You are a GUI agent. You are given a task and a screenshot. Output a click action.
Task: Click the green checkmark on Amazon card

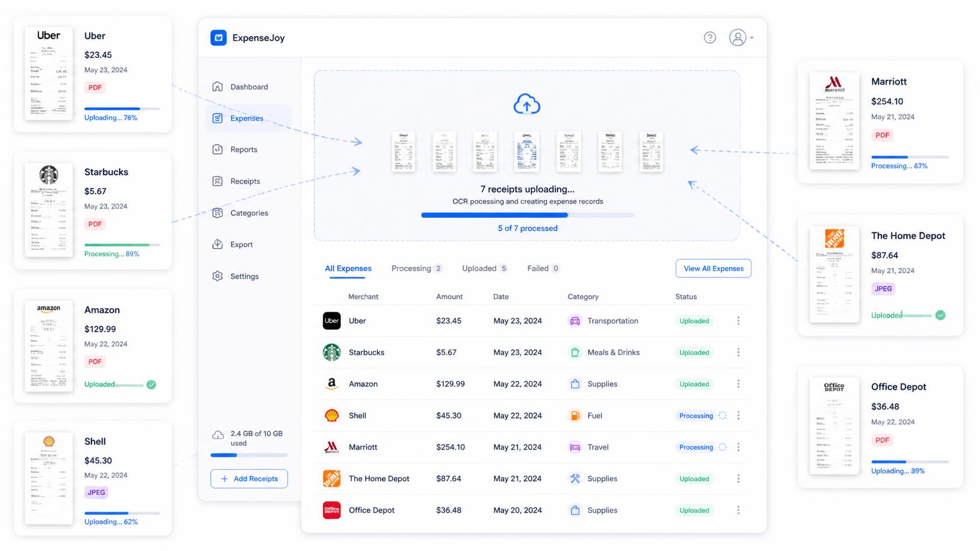151,385
